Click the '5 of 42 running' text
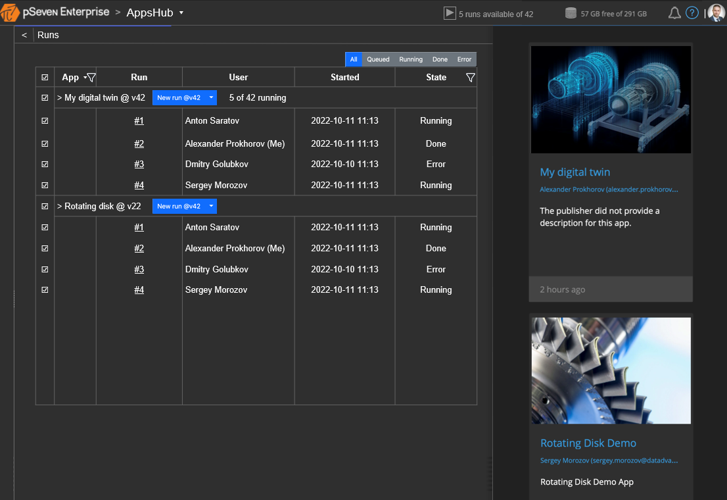Screen dimensions: 727x500 click(257, 98)
